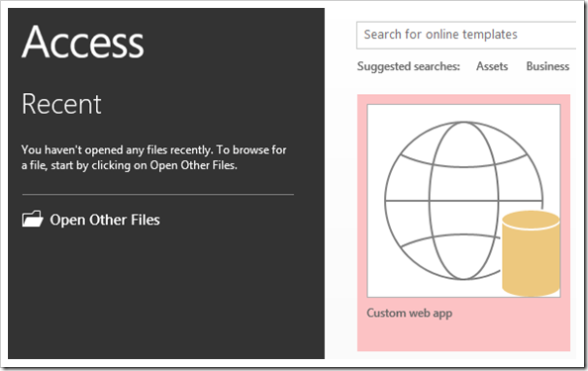Click the yellow database cylinder icon
588x371 pixels.
pos(531,253)
